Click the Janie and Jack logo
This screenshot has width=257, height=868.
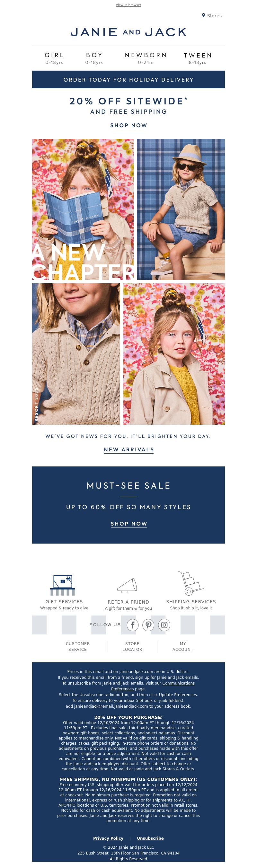128,32
